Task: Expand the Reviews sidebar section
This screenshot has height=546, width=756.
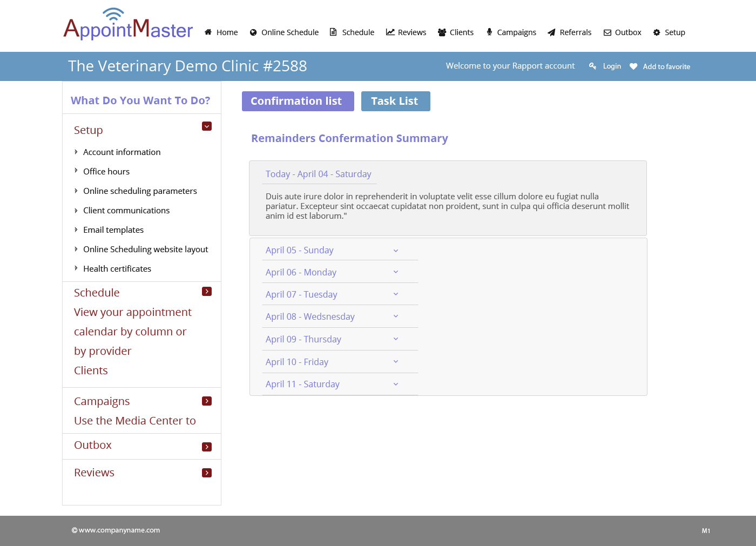Action: tap(207, 473)
